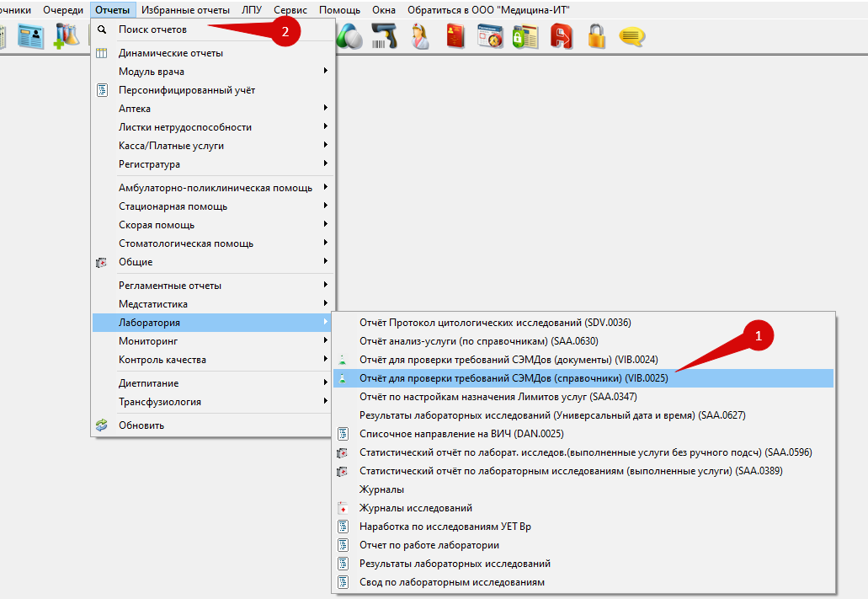Open the Сервис menu in menu bar
The width and height of the screenshot is (868, 599).
pyautogui.click(x=290, y=9)
